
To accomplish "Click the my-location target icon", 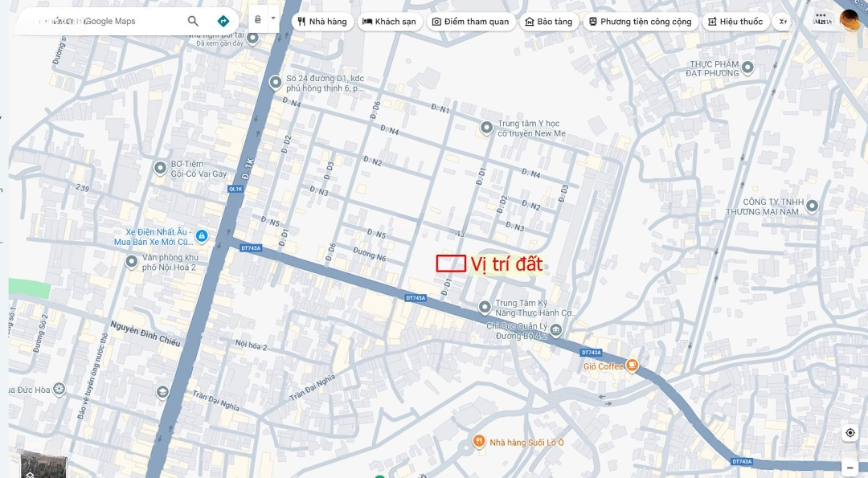I will (850, 433).
